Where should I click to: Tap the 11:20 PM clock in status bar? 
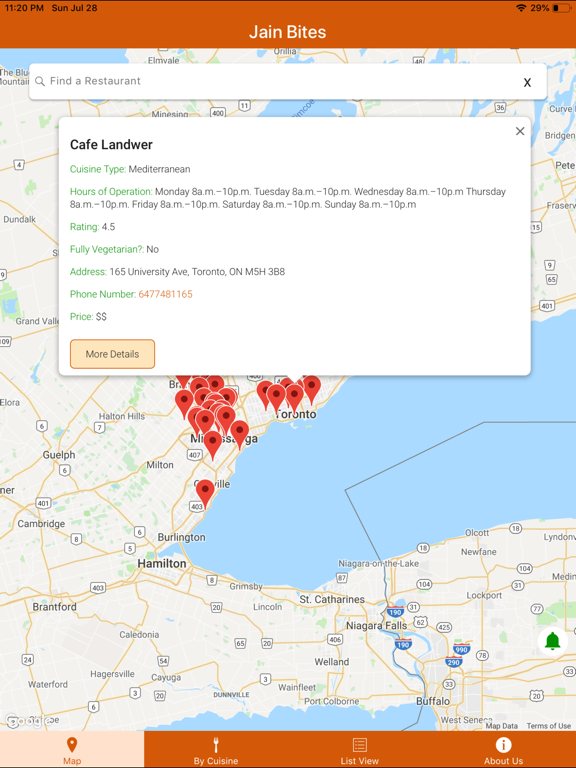pyautogui.click(x=24, y=8)
